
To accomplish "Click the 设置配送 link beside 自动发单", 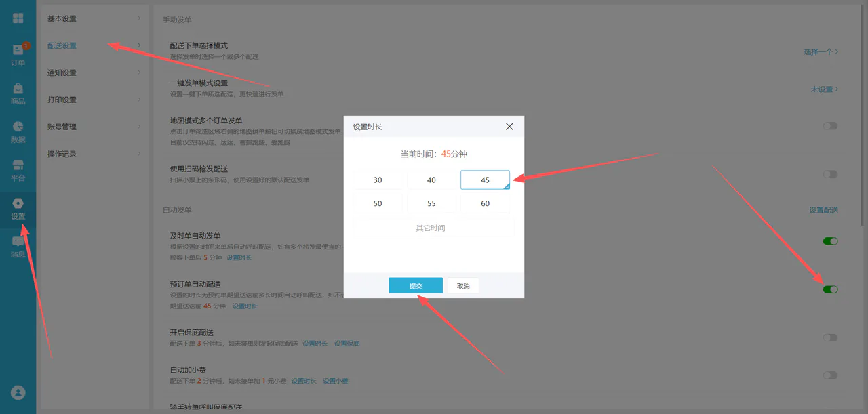I will click(824, 210).
